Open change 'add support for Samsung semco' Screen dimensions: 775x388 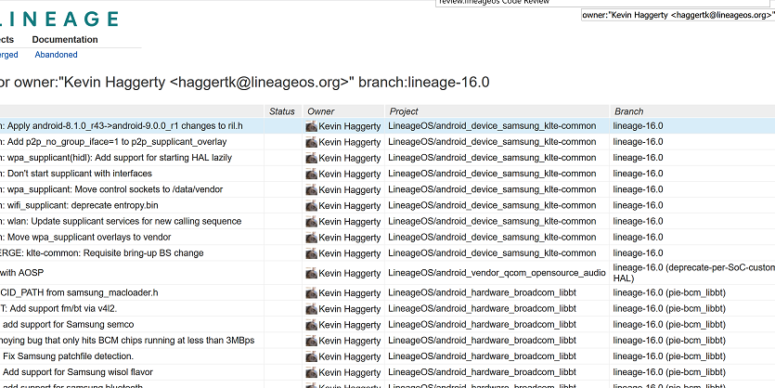point(68,325)
